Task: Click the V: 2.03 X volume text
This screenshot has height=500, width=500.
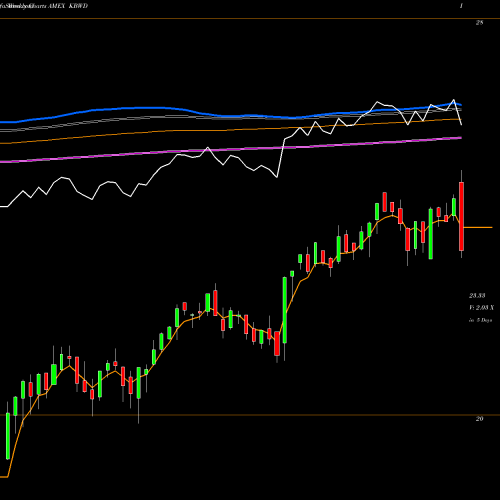Action: (x=482, y=307)
